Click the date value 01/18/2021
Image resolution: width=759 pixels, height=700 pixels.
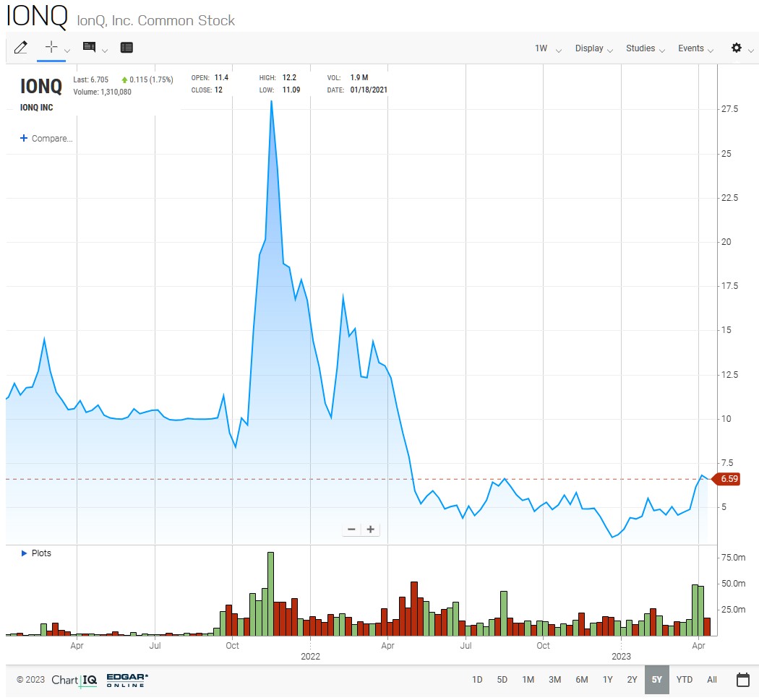[369, 90]
